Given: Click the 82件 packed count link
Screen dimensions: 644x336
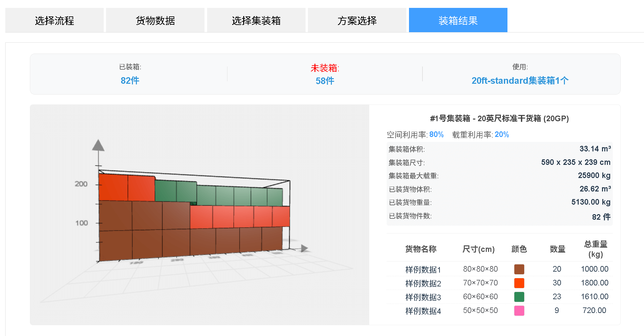Looking at the screenshot, I should pyautogui.click(x=130, y=80).
